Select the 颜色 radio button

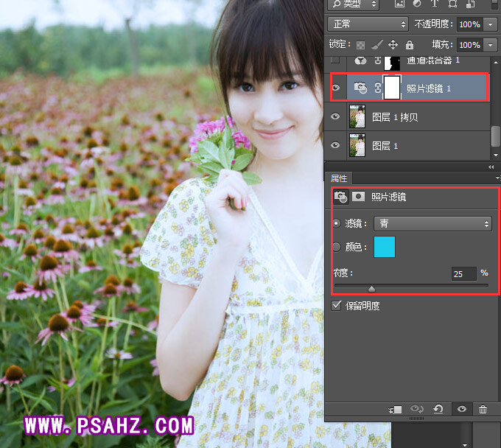coord(337,248)
